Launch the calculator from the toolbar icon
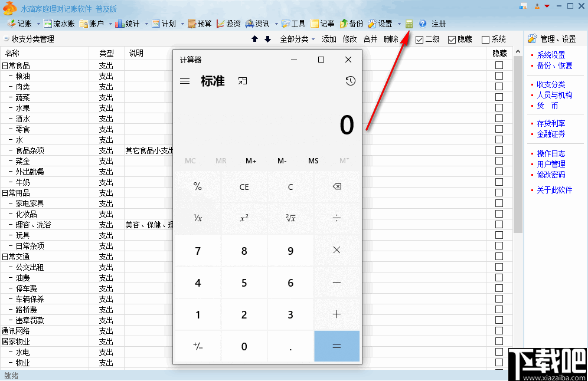The image size is (588, 381). click(x=409, y=24)
